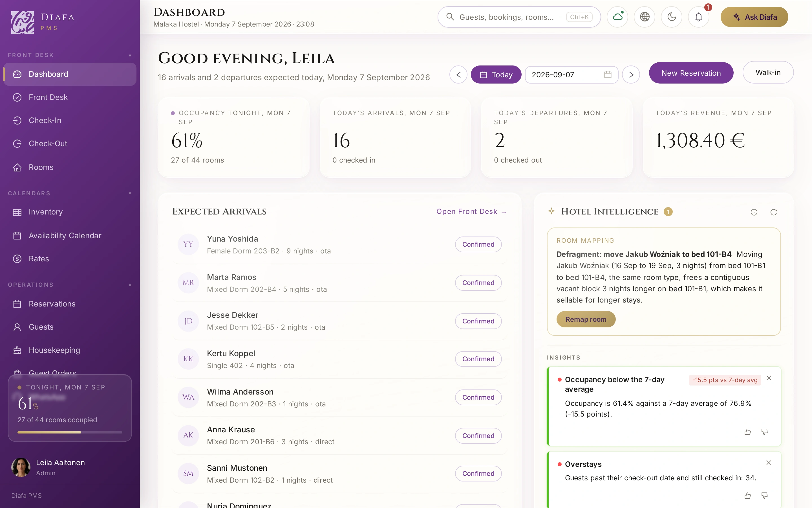812x508 pixels.
Task: Toggle dark mode with the moon icon
Action: 671,17
